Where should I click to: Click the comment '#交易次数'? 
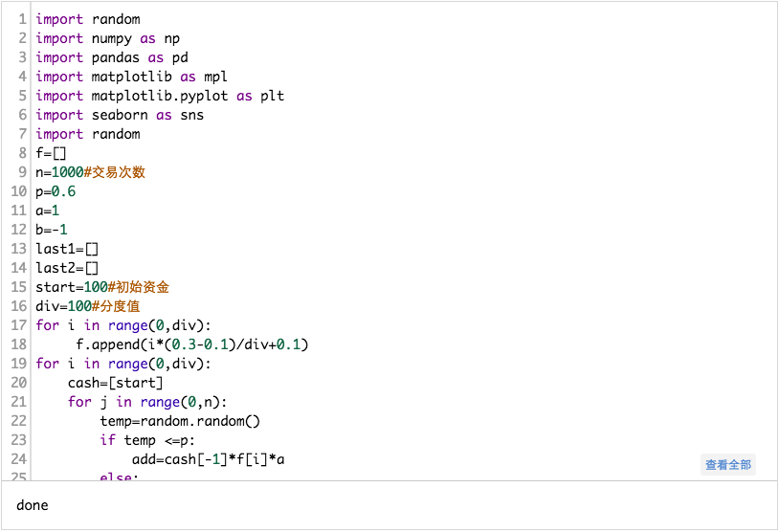click(114, 172)
